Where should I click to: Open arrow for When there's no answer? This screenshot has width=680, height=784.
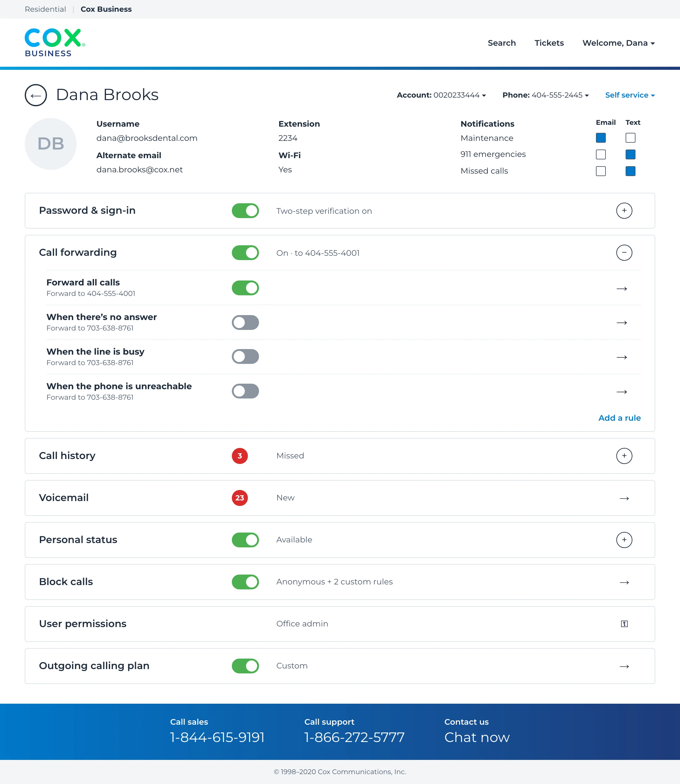pos(622,323)
